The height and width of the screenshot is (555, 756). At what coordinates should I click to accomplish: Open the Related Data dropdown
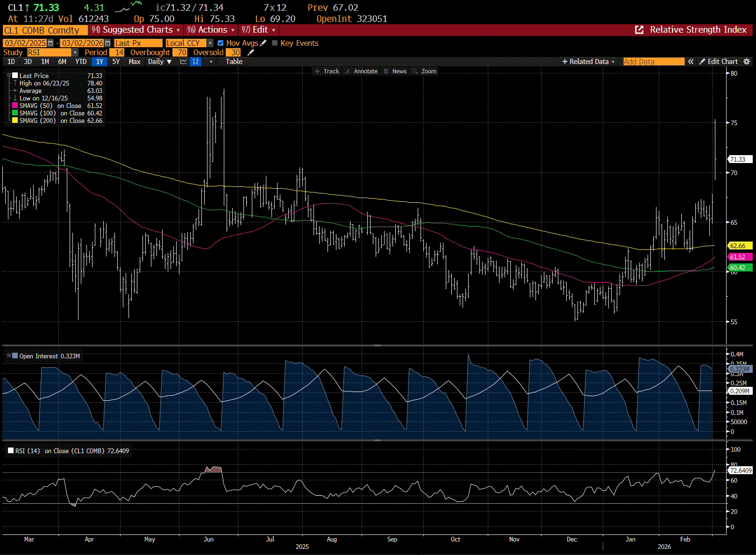pyautogui.click(x=588, y=62)
